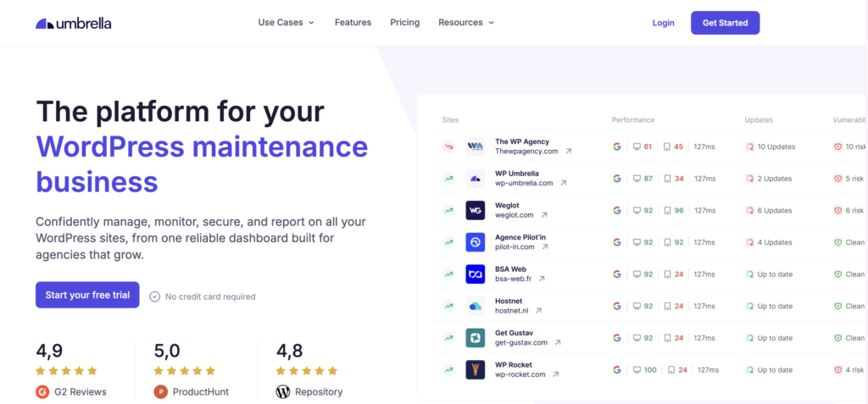
Task: Open the Resources dropdown menu
Action: coord(466,23)
